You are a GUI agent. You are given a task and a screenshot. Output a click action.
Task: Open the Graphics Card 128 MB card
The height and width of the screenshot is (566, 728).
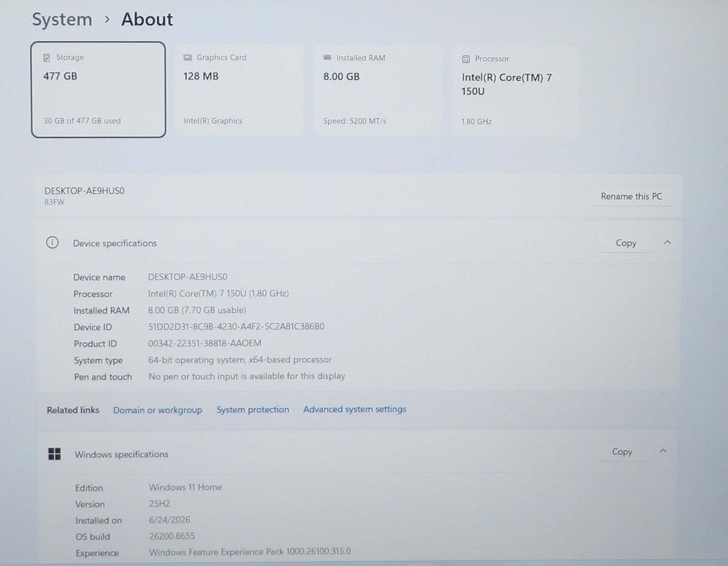(238, 90)
